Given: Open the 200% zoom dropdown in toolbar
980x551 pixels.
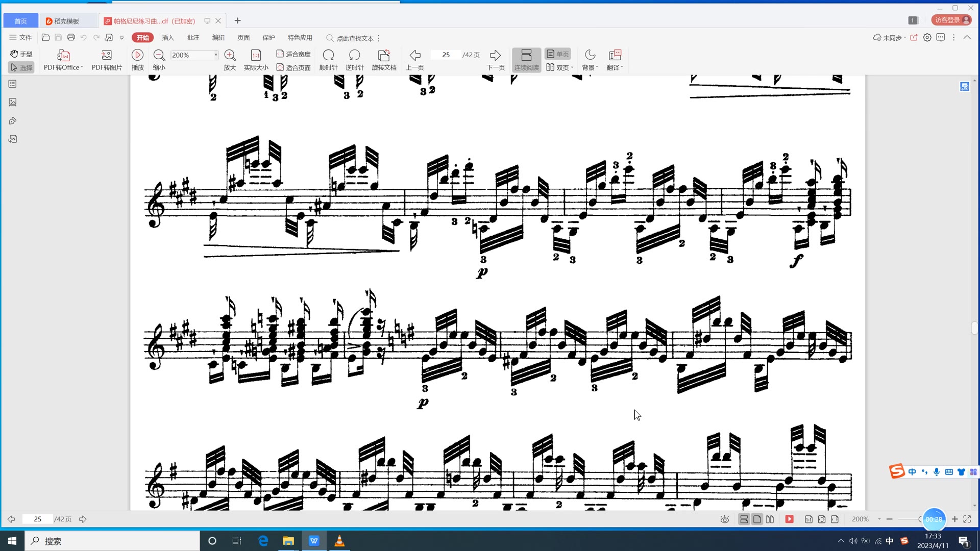Looking at the screenshot, I should 216,55.
